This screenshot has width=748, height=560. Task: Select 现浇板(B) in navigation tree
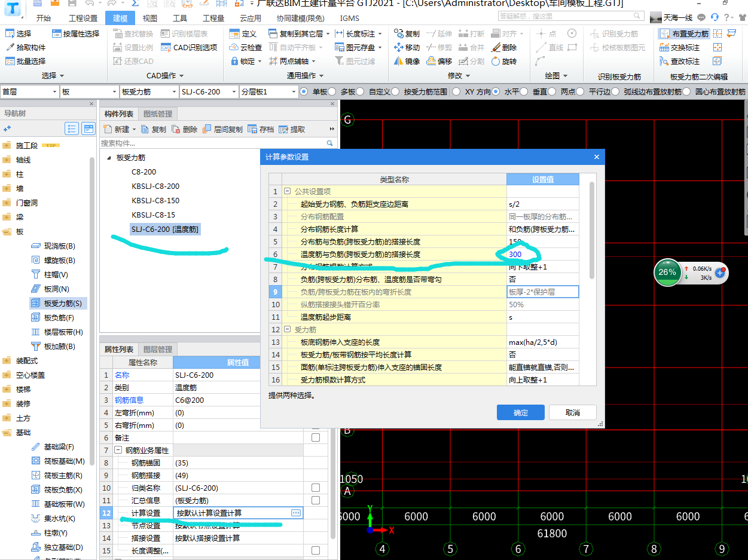tap(53, 246)
